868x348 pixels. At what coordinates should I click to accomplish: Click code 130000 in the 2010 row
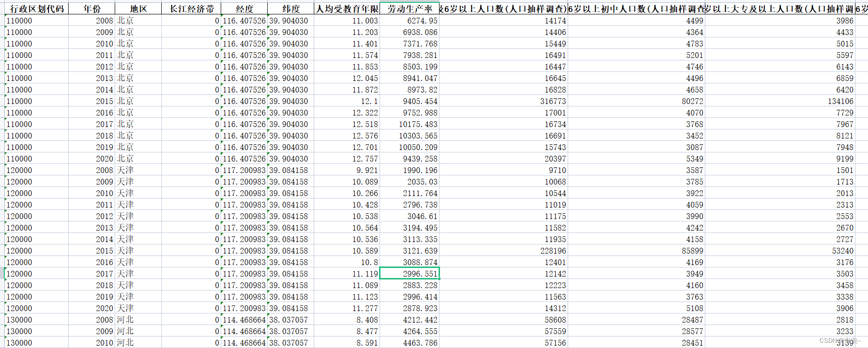click(36, 343)
